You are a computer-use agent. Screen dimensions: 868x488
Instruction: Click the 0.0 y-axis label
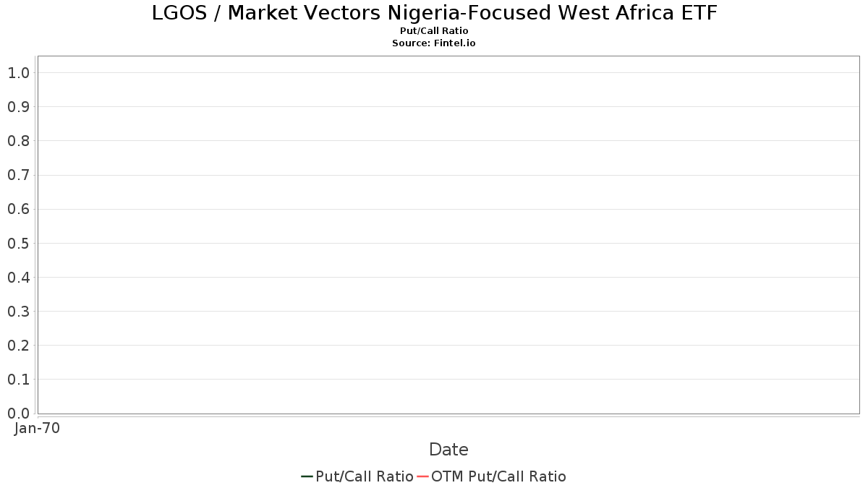tap(18, 414)
